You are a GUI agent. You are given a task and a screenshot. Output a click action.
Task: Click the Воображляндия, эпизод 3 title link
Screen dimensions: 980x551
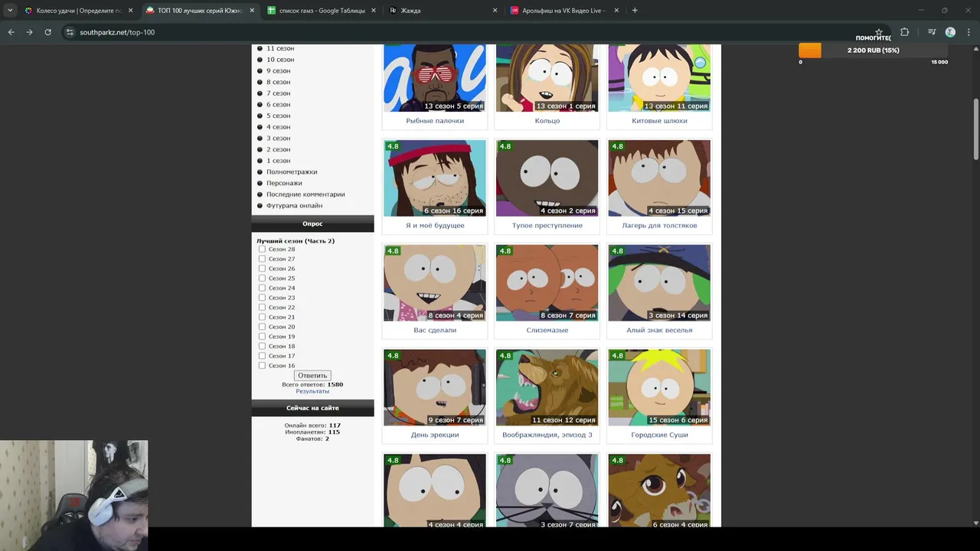(x=547, y=435)
